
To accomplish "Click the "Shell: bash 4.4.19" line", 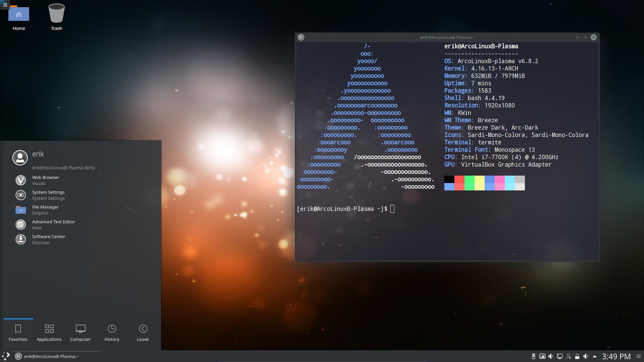I will (x=475, y=98).
